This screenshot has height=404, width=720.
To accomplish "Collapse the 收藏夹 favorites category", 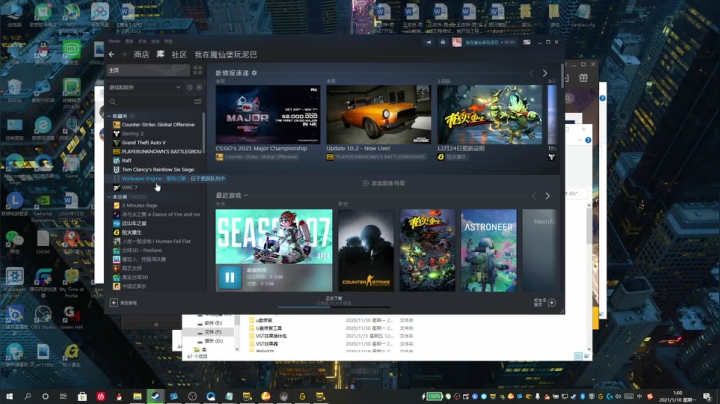I will pos(110,116).
